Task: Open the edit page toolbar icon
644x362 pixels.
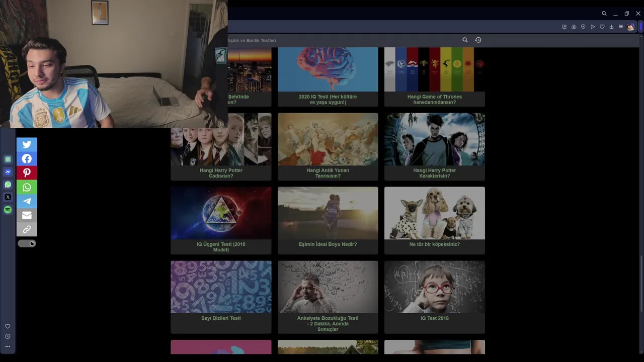Action: click(564, 27)
